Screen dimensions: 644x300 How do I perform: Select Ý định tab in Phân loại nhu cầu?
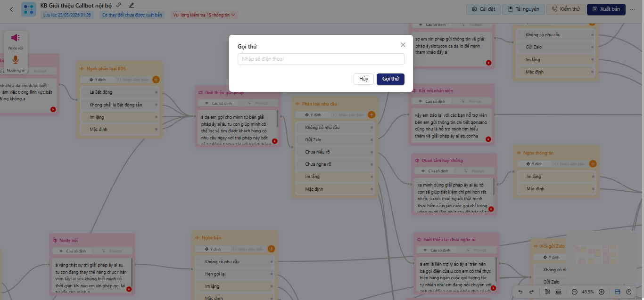[x=313, y=114]
